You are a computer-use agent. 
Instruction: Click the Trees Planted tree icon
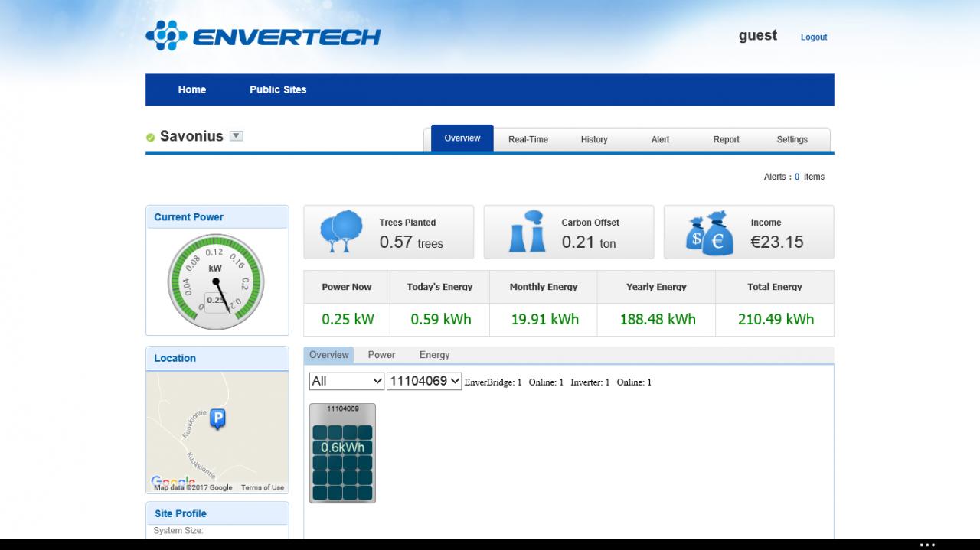(x=341, y=232)
